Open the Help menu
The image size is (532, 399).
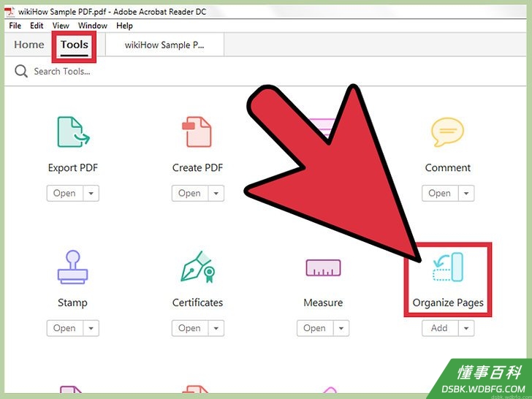click(124, 26)
